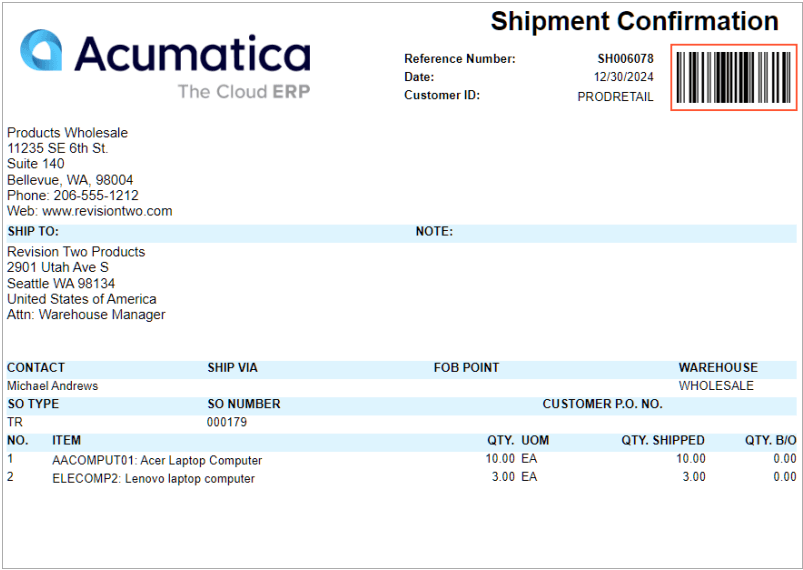This screenshot has width=803, height=570.
Task: Click the shipment barcode image
Action: click(734, 77)
